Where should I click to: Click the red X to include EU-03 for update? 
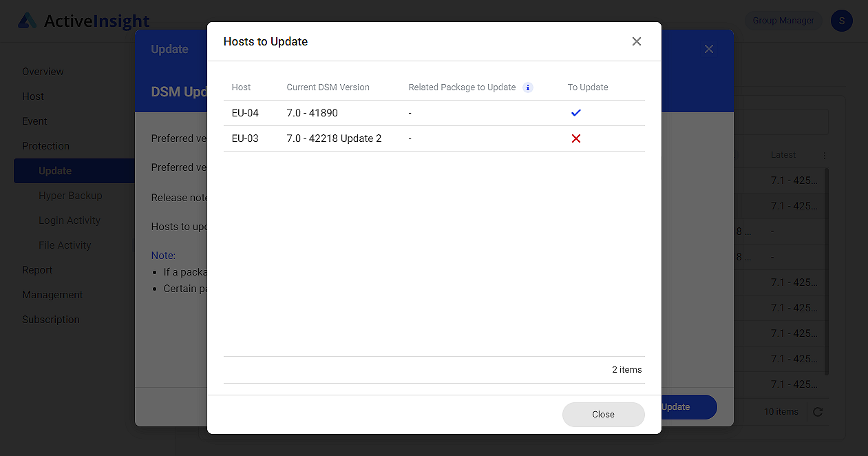point(575,138)
